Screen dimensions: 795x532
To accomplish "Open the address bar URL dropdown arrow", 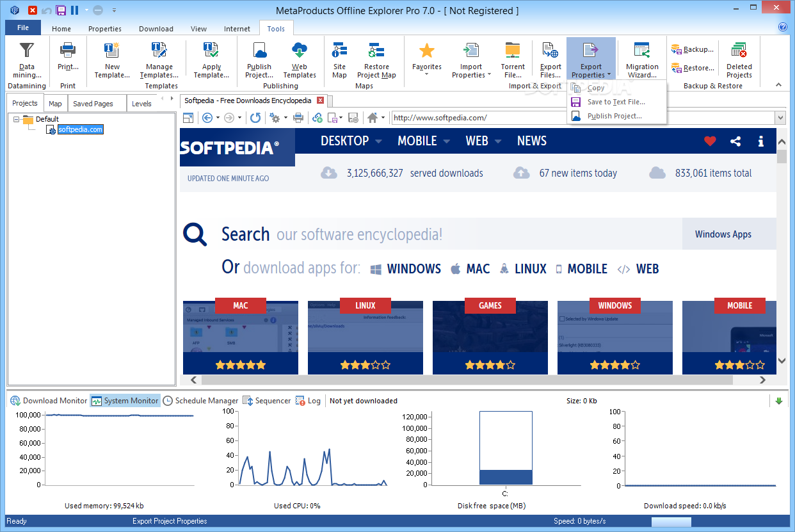I will [x=780, y=118].
